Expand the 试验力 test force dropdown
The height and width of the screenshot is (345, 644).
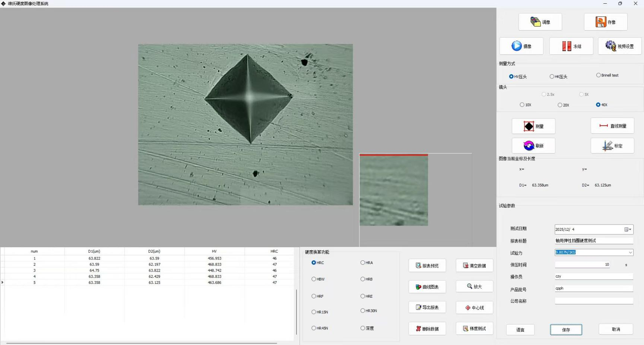630,253
